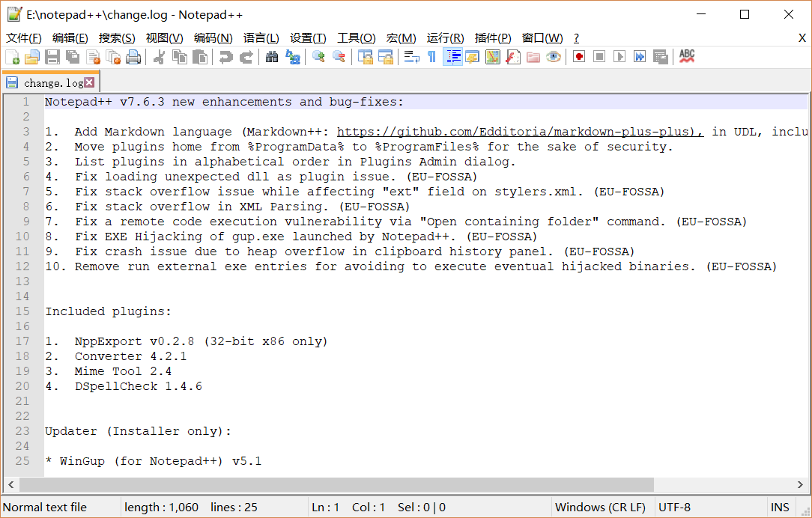Select the Replace toolbar icon

(293, 56)
